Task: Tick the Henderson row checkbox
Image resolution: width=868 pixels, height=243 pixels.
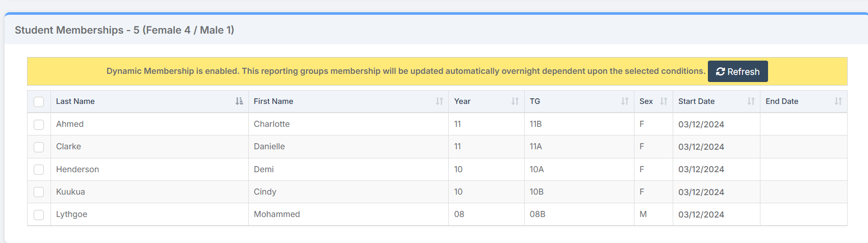Action: (39, 170)
